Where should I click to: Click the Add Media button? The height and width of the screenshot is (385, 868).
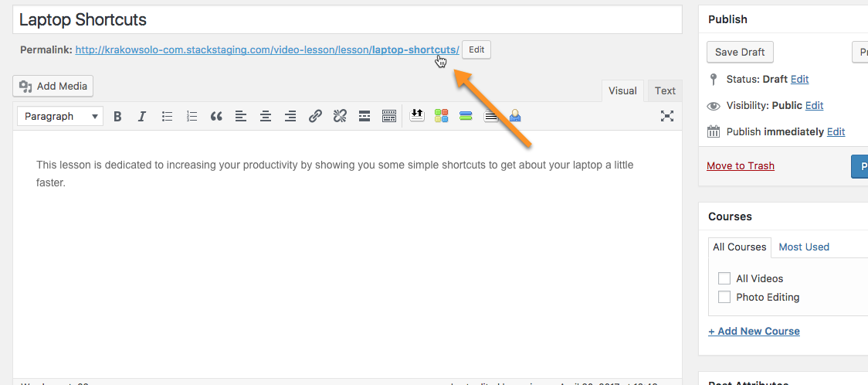pos(53,86)
